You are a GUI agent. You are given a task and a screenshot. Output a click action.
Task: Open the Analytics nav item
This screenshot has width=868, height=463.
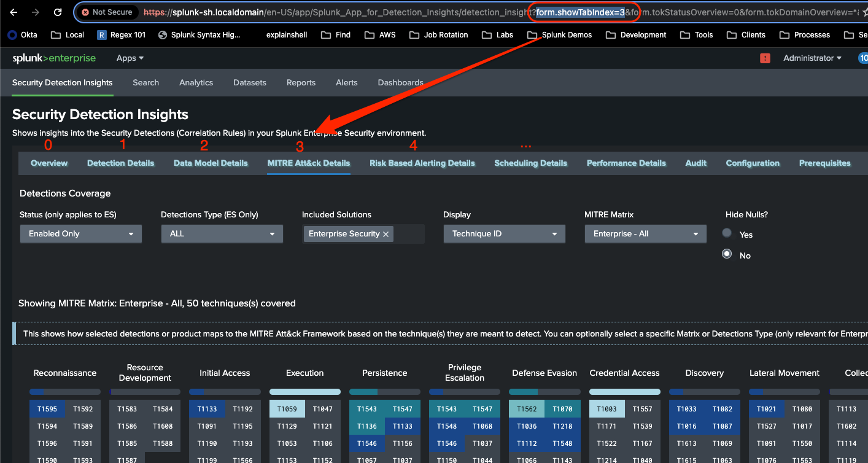click(x=196, y=83)
